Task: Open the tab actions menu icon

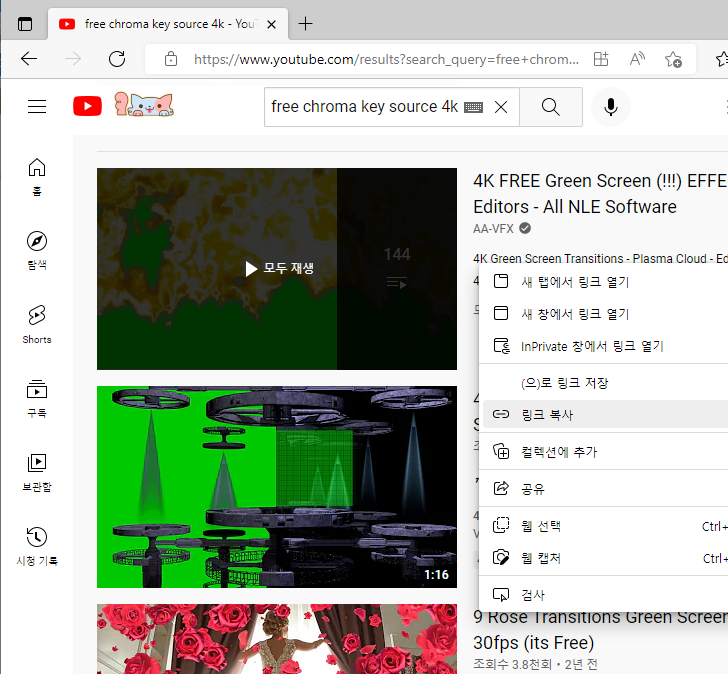Action: (25, 24)
